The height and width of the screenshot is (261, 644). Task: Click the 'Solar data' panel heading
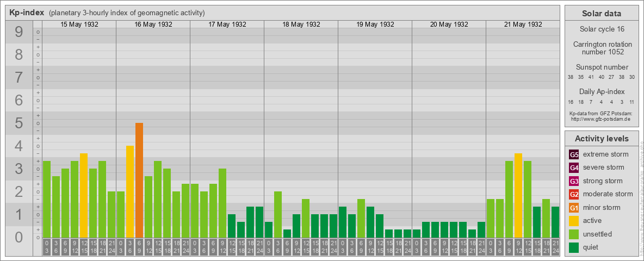click(601, 14)
